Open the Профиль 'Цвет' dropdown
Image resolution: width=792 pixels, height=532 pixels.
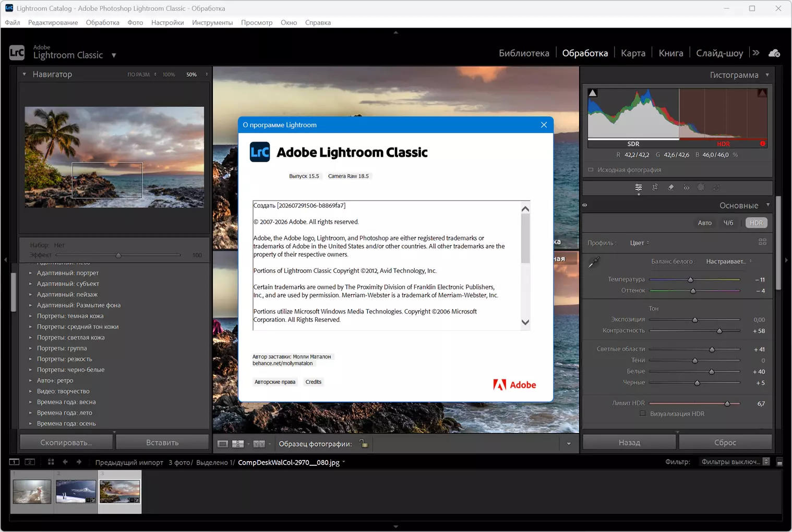[640, 243]
